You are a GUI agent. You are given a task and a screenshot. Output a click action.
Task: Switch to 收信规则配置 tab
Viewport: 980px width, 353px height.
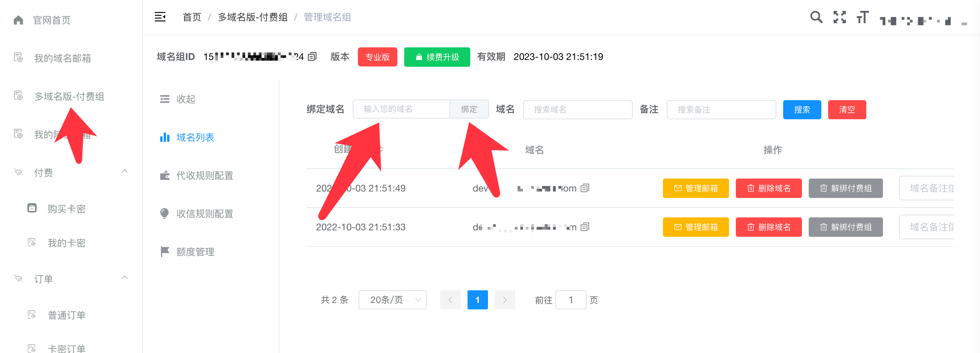tap(205, 214)
